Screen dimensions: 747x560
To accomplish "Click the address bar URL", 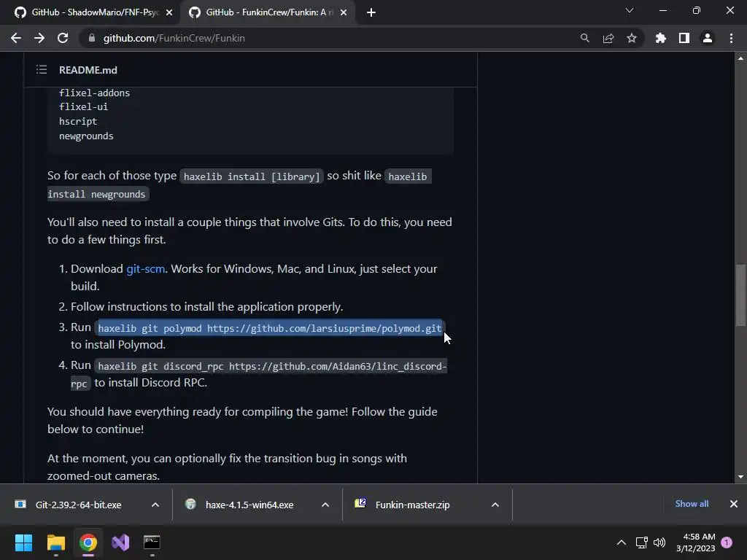I will tap(174, 38).
